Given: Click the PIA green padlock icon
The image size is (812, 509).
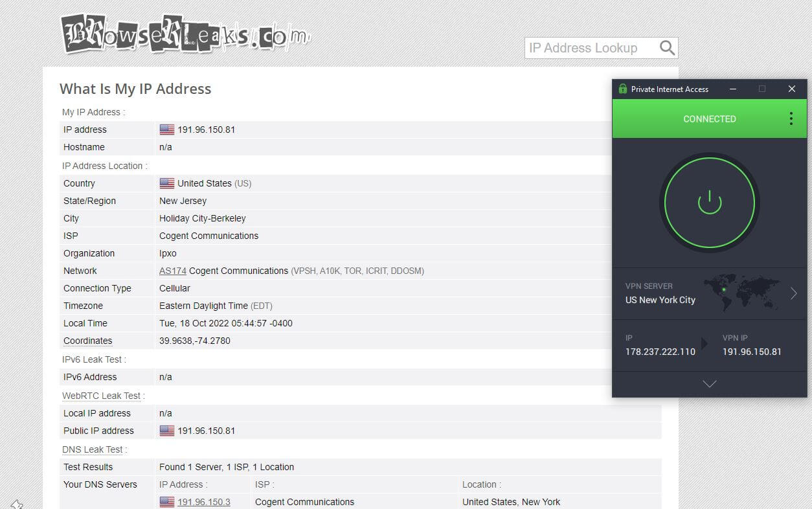Looking at the screenshot, I should tap(623, 89).
